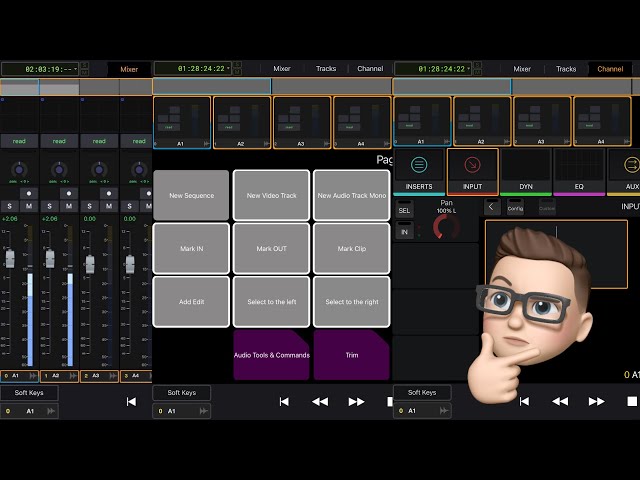Select A2 track thumbnail in soft keys view
The width and height of the screenshot is (640, 480).
click(x=242, y=122)
